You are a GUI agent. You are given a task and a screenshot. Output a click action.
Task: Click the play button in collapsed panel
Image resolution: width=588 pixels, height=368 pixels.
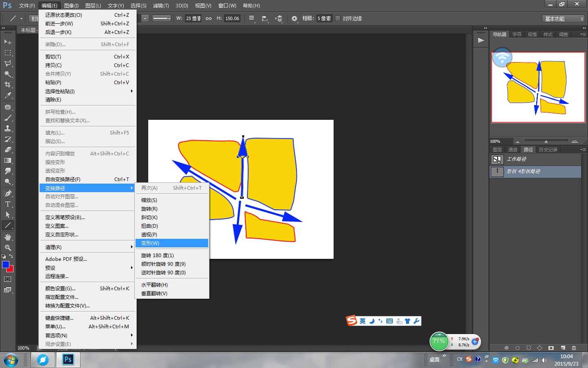pos(481,40)
